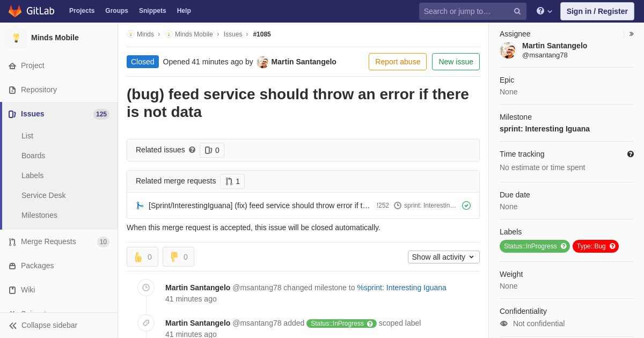Click the Collapse sidebar chevrons icon
The image size is (644, 338).
[x=13, y=326]
